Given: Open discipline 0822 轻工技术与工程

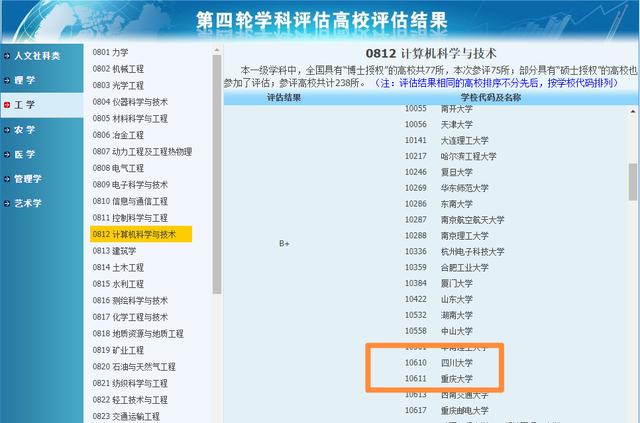Looking at the screenshot, I should coord(130,400).
